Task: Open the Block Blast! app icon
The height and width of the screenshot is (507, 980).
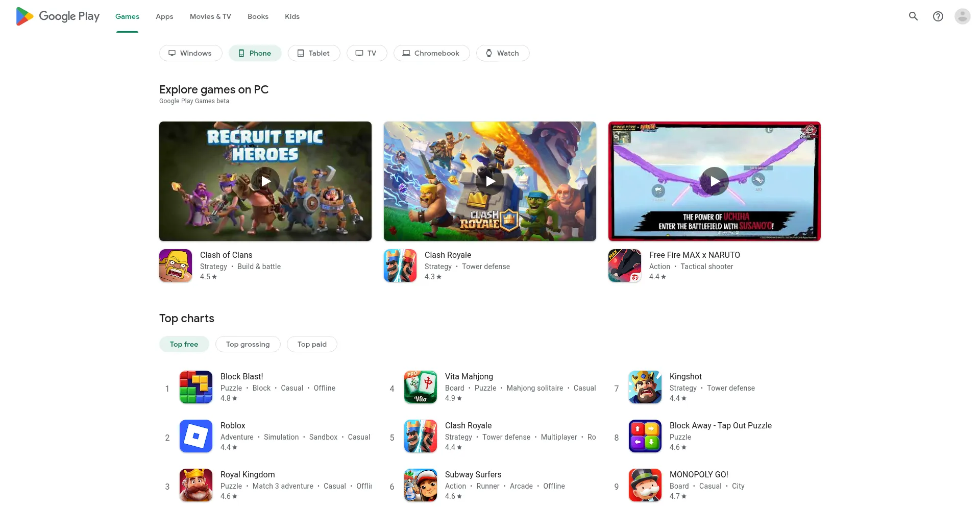Action: coord(196,387)
